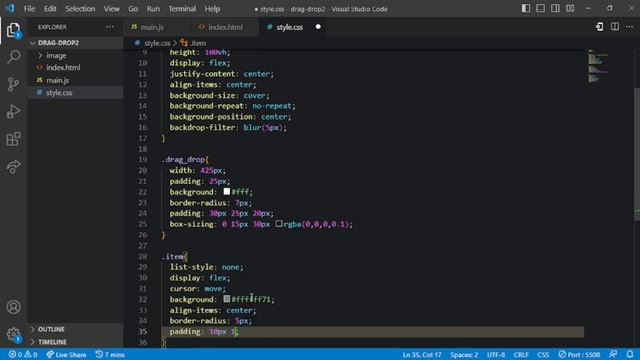
Task: Open the notifications bell icon
Action: coord(630,354)
